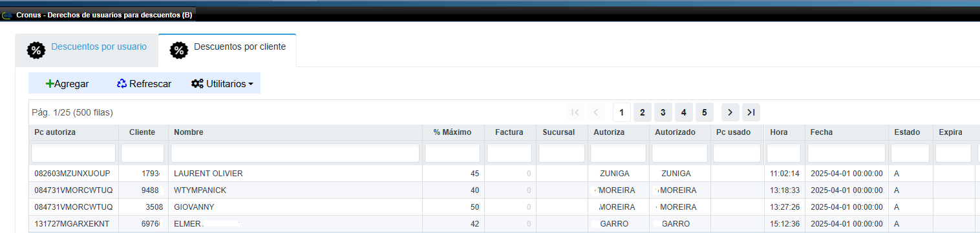Viewport: 980px width, 233px height.
Task: Sort by % Máximo column header
Action: click(x=453, y=132)
